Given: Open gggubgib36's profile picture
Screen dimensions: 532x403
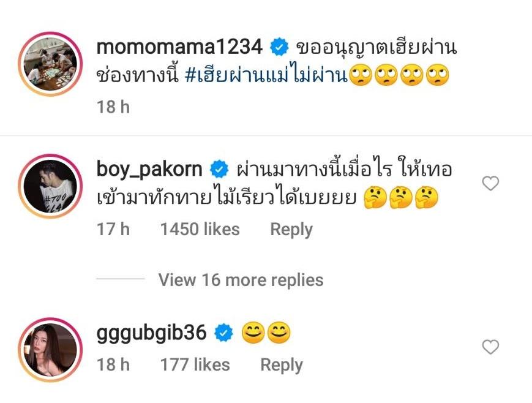Looking at the screenshot, I should (x=50, y=350).
